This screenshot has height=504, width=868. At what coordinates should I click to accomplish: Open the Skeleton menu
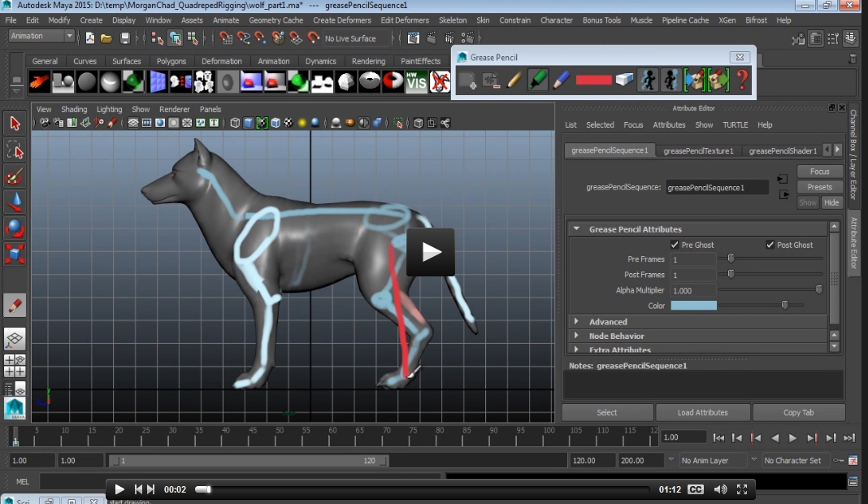[452, 20]
